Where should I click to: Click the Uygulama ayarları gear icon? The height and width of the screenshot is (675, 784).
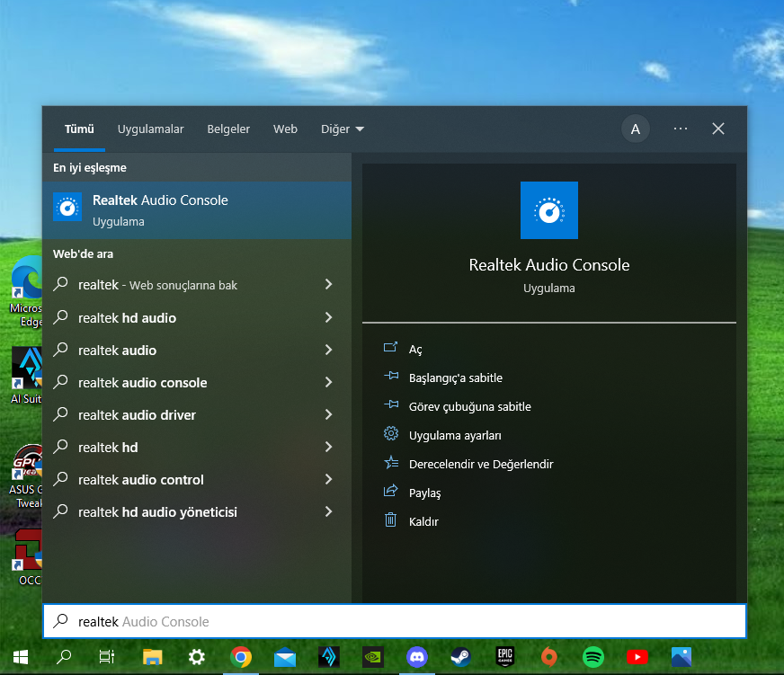391,433
